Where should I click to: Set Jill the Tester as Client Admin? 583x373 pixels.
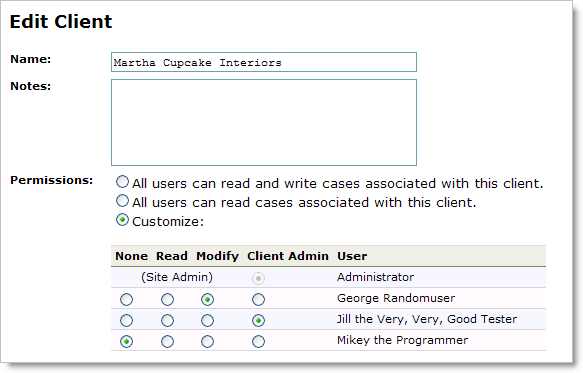[x=258, y=320]
